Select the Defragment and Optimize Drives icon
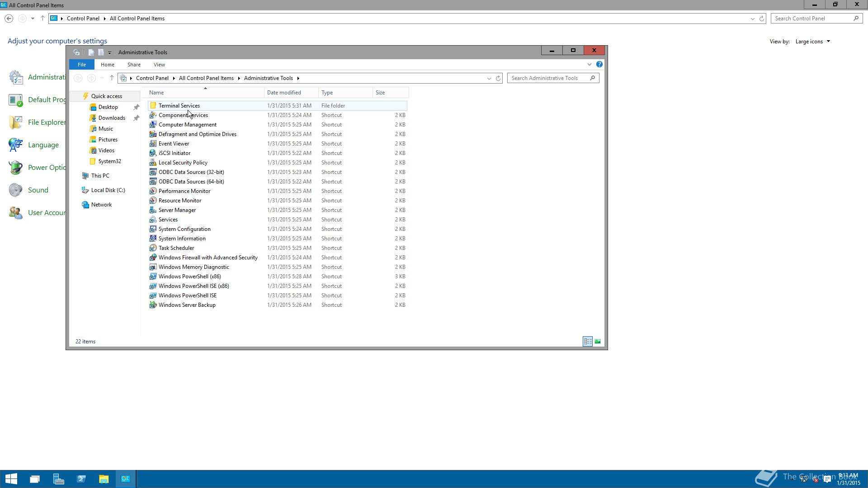 click(x=153, y=134)
